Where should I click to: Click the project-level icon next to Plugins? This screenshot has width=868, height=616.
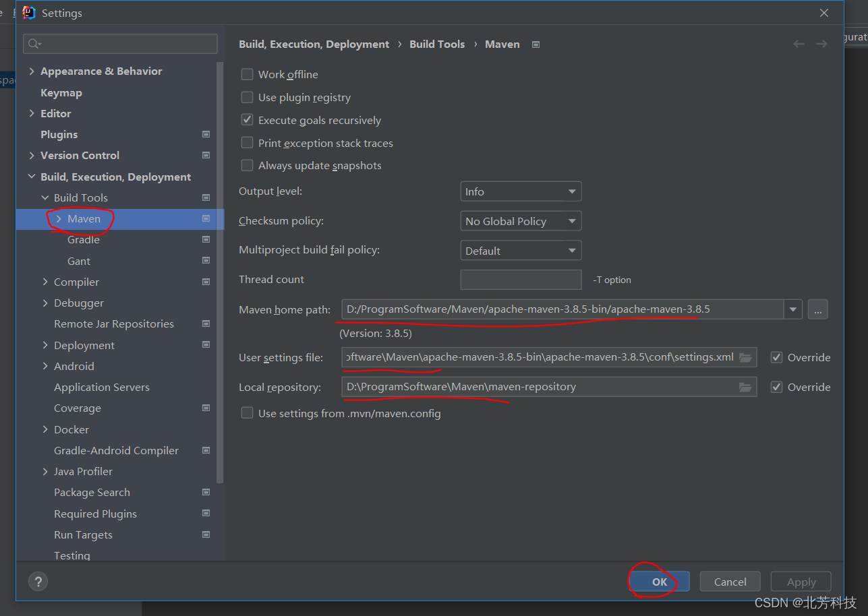[206, 134]
